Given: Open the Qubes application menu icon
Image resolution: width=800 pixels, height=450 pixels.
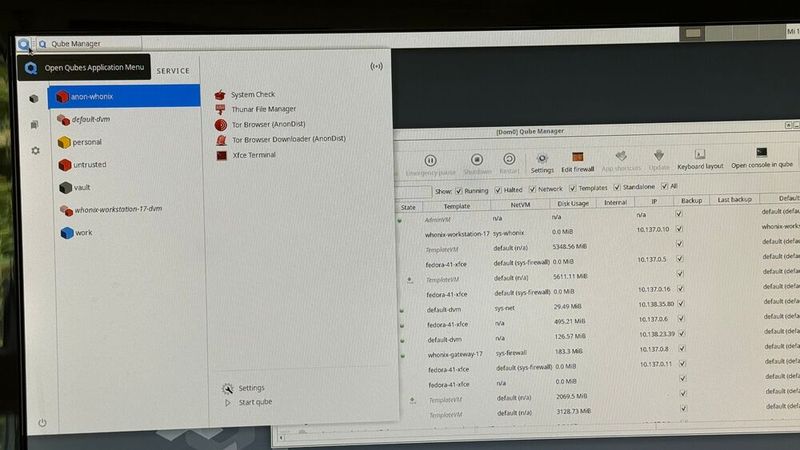Looking at the screenshot, I should (x=23, y=44).
